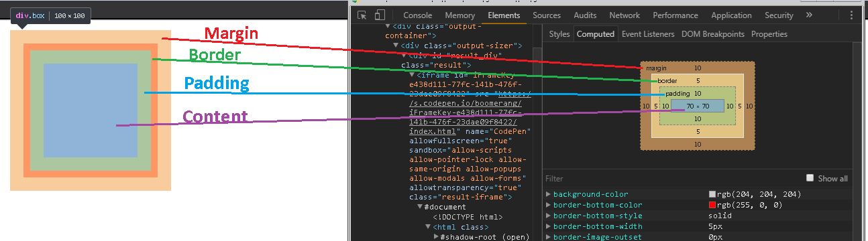Screen dimensions: 868x241
Task: Toggle the device toolbar icon
Action: pos(380,15)
